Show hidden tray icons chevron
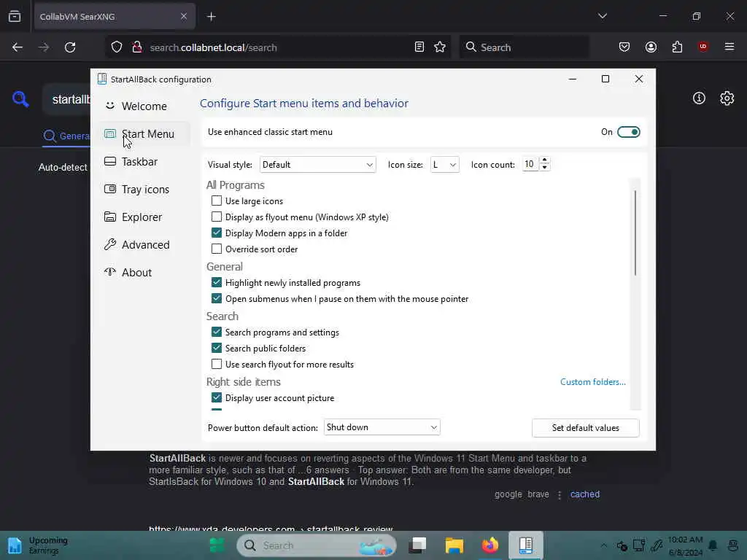The height and width of the screenshot is (560, 747). tap(603, 545)
